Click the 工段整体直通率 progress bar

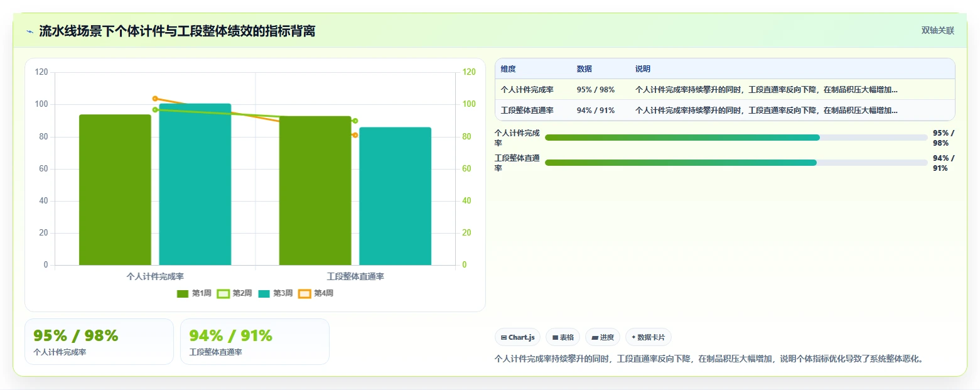pos(736,163)
